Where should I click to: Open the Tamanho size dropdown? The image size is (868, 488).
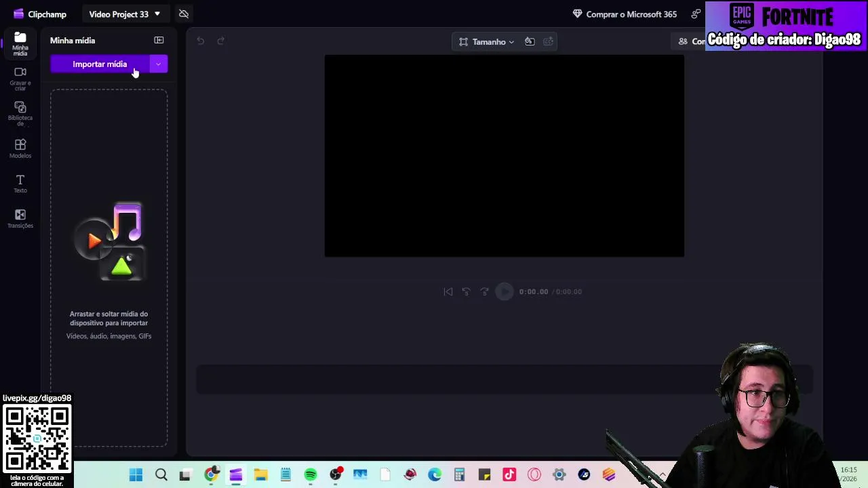pyautogui.click(x=486, y=42)
